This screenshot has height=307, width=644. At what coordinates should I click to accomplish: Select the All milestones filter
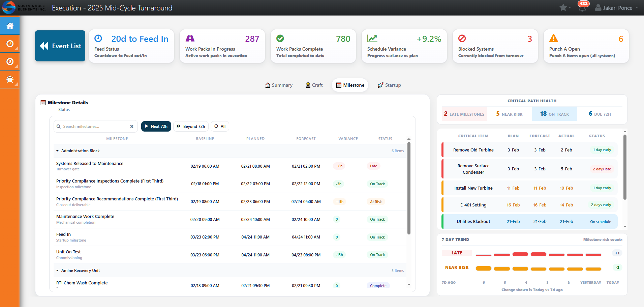[x=220, y=127]
